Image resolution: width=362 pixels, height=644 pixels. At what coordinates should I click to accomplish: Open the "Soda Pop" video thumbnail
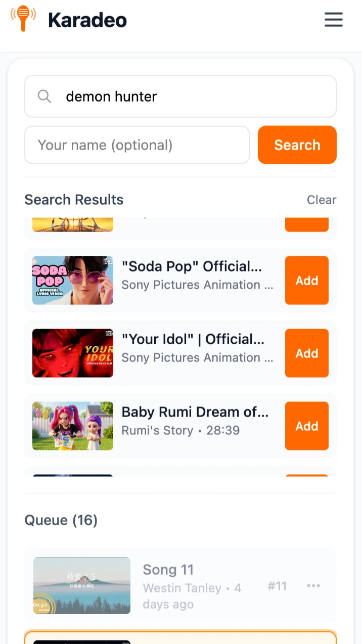72,281
